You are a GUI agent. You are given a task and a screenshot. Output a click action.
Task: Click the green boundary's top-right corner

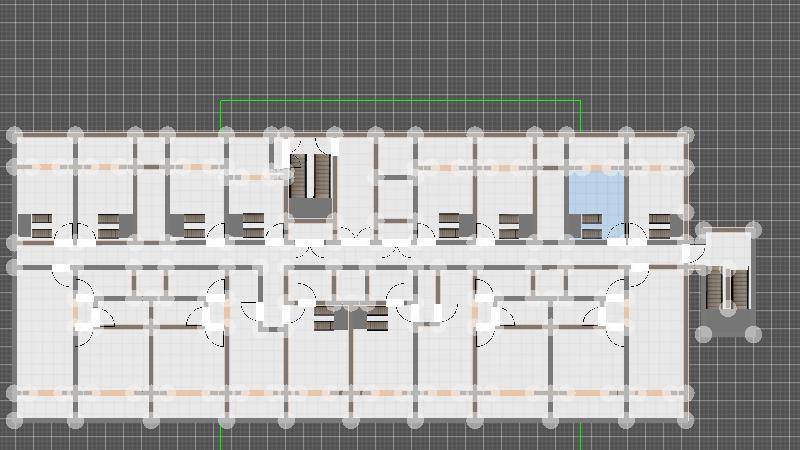pos(580,101)
